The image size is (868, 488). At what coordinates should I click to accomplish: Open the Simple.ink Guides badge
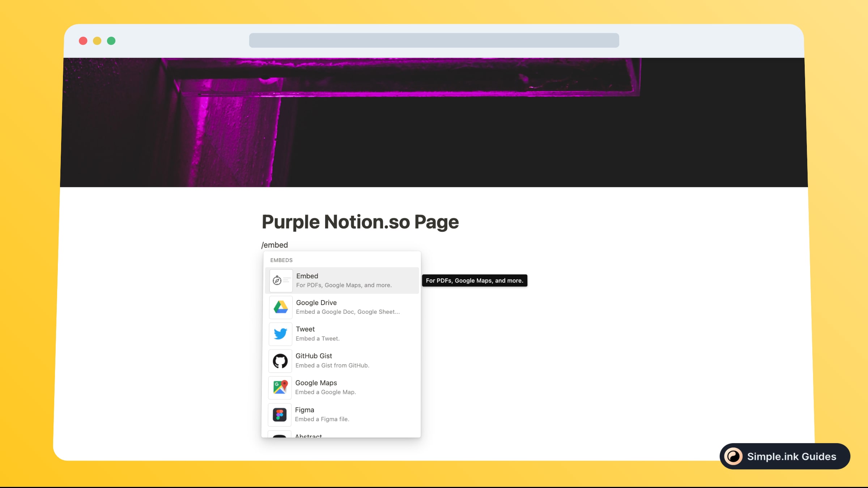(785, 456)
